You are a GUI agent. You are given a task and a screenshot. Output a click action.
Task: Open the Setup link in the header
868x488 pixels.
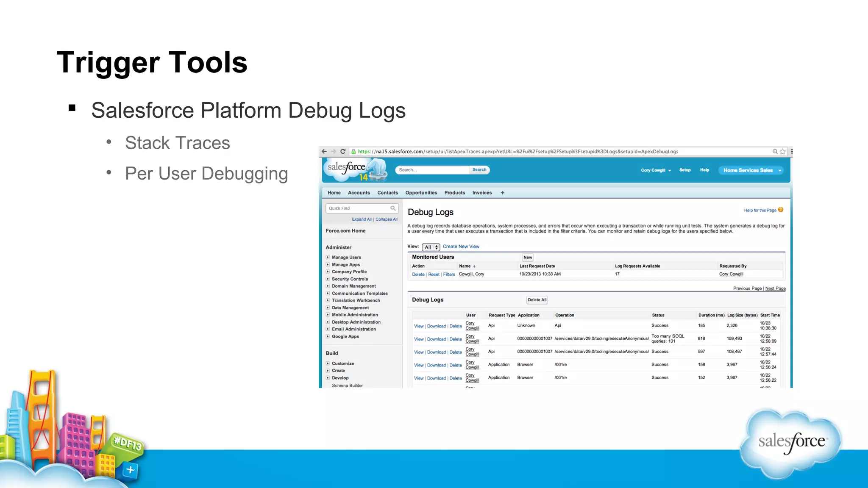685,170
